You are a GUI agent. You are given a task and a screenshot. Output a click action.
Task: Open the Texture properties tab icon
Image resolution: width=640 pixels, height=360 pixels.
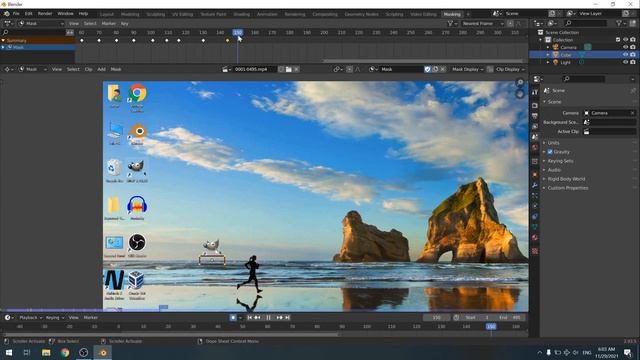coord(535,251)
